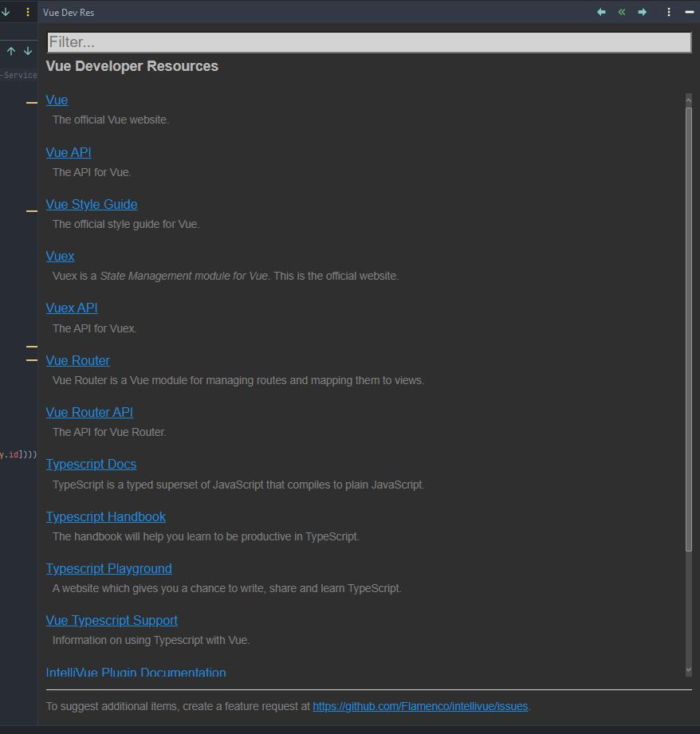Click the down arrow icon in the top-left corner
The height and width of the screenshot is (734, 700).
pos(6,12)
